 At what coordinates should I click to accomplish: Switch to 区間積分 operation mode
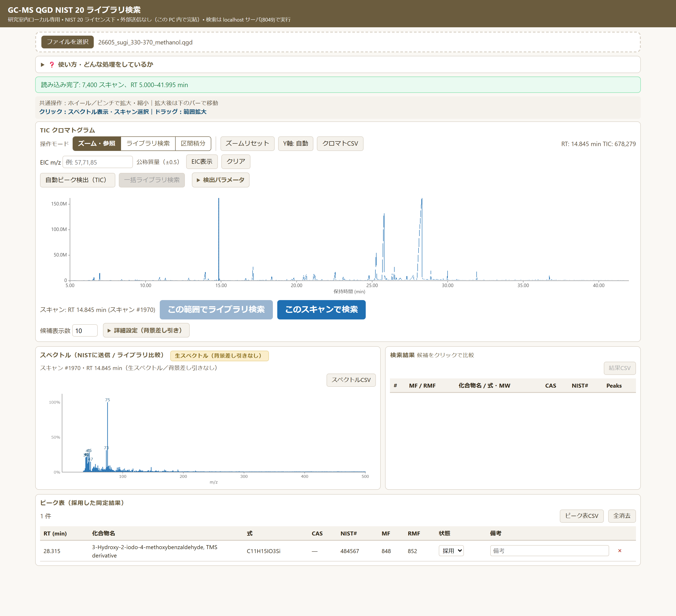193,143
